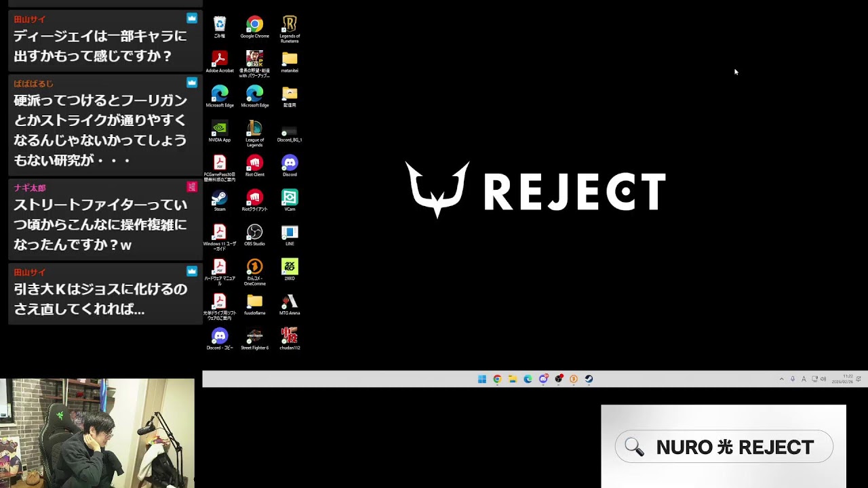Click the badge icon on ナギ太郎's message
The image size is (868, 488).
[192, 186]
